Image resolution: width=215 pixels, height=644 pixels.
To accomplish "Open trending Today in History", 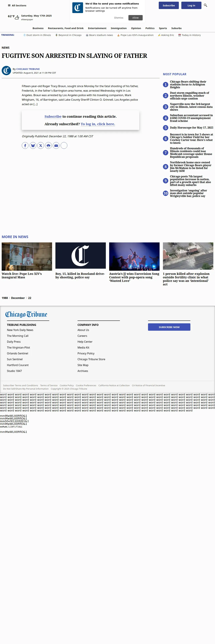I will [190, 35].
